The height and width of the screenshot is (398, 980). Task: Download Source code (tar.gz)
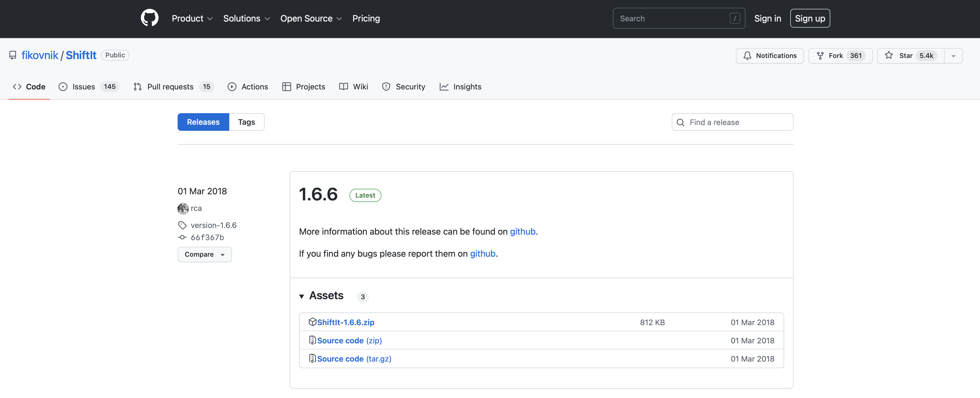click(x=354, y=359)
